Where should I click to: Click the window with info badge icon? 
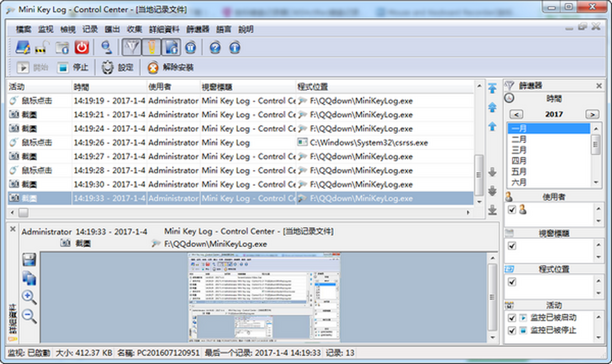click(x=62, y=48)
